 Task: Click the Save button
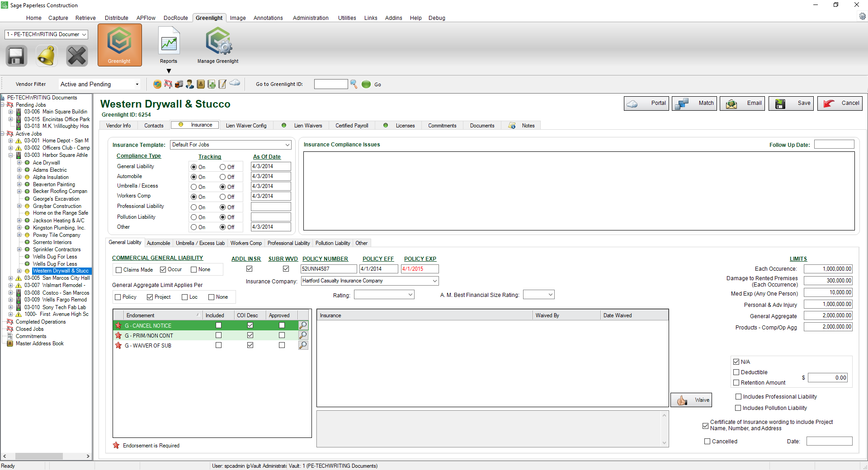click(791, 103)
